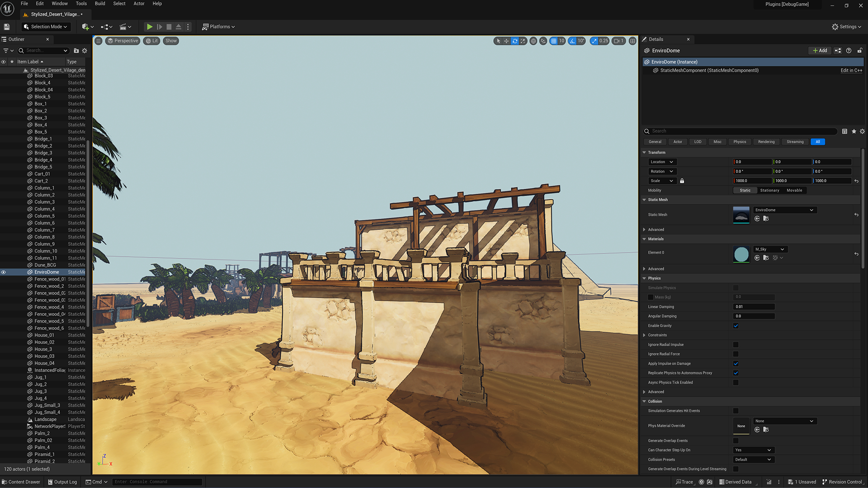The height and width of the screenshot is (488, 868).
Task: Open the Build menu
Action: [100, 4]
